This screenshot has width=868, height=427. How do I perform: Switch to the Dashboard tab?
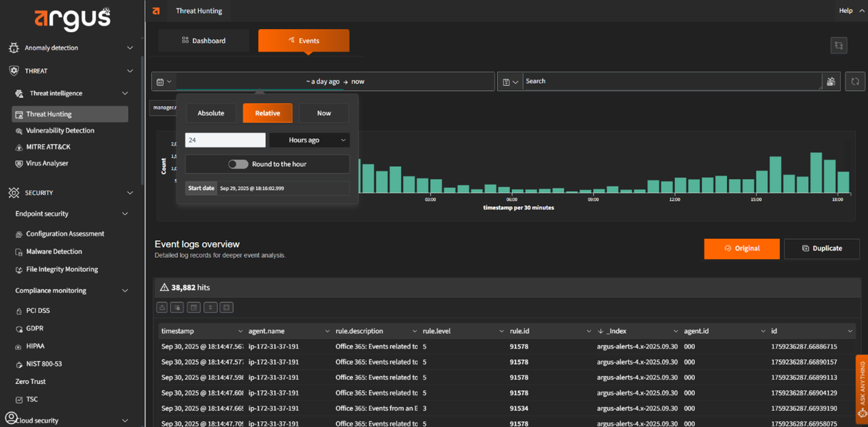[203, 41]
